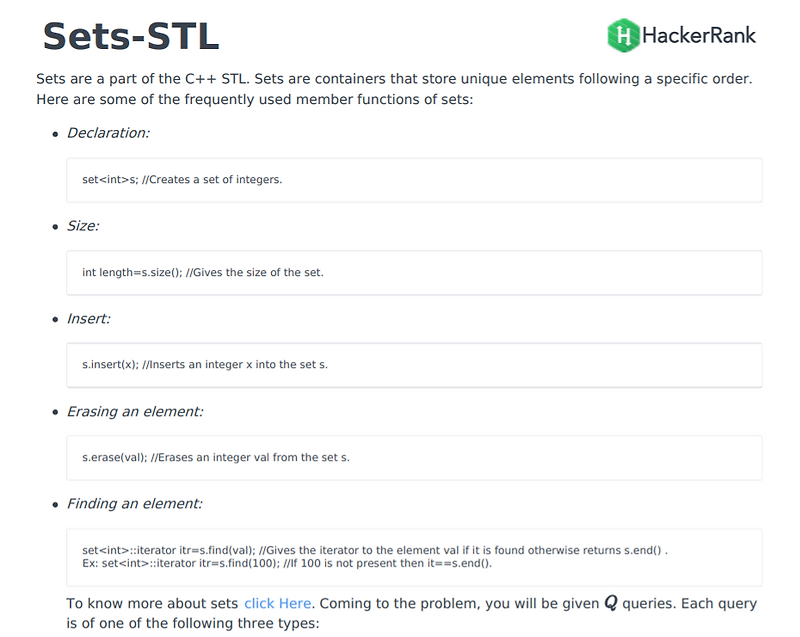Click the Insert bullet heading
800x637 pixels.
coord(88,319)
